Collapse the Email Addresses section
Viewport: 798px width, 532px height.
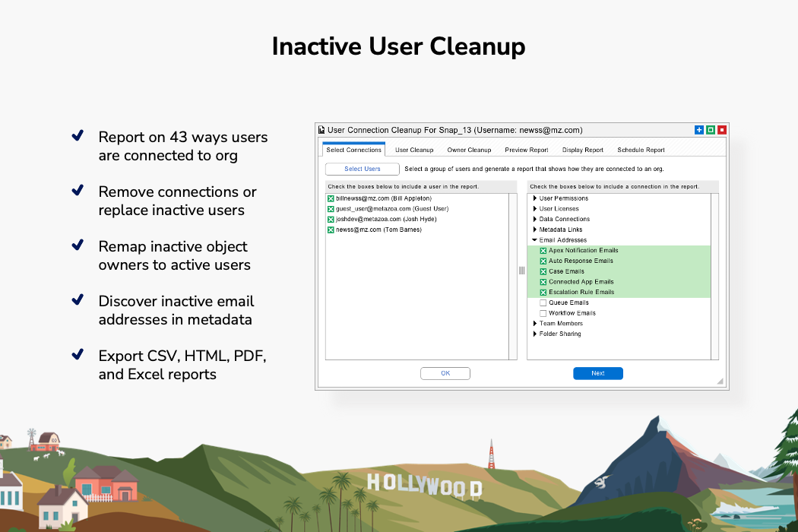click(x=536, y=239)
